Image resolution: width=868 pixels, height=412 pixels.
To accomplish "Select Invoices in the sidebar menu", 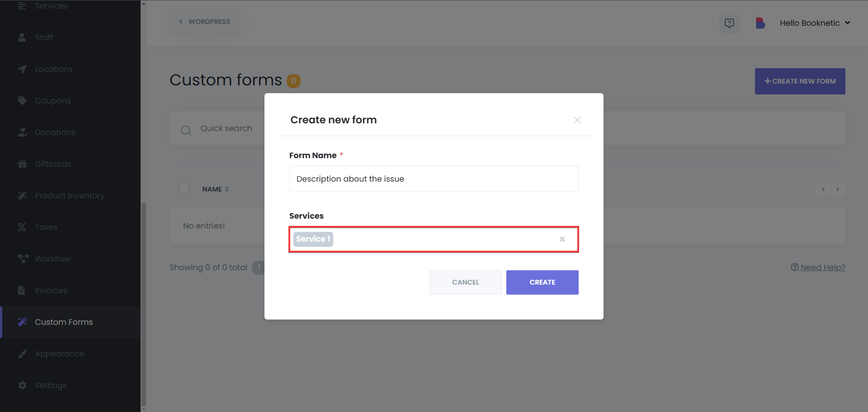I will pyautogui.click(x=51, y=290).
